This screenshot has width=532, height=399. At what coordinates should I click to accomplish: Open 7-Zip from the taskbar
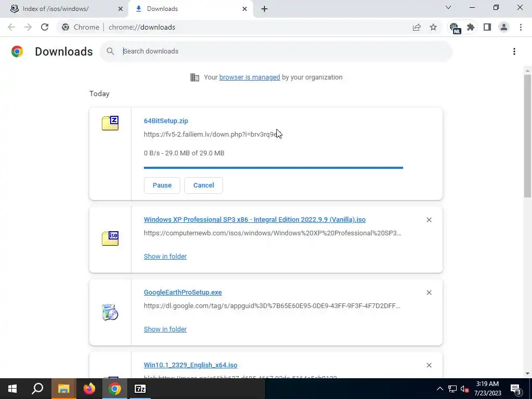pyautogui.click(x=140, y=389)
